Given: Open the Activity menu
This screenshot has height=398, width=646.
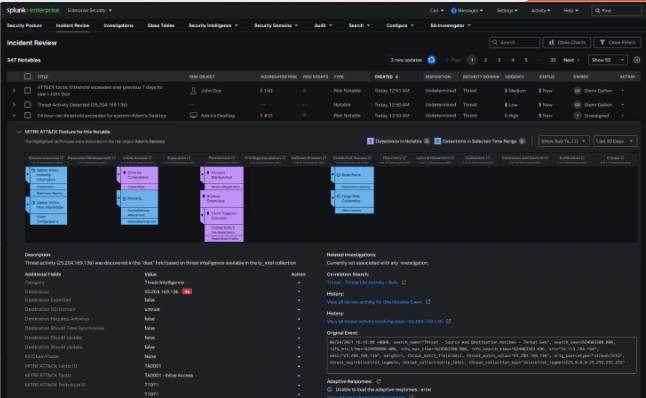Looking at the screenshot, I should point(540,11).
